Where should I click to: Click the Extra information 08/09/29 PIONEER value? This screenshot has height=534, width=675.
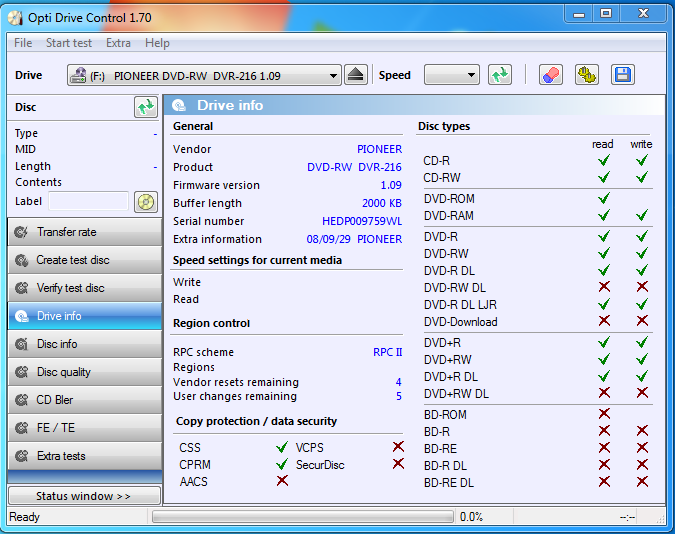354,239
